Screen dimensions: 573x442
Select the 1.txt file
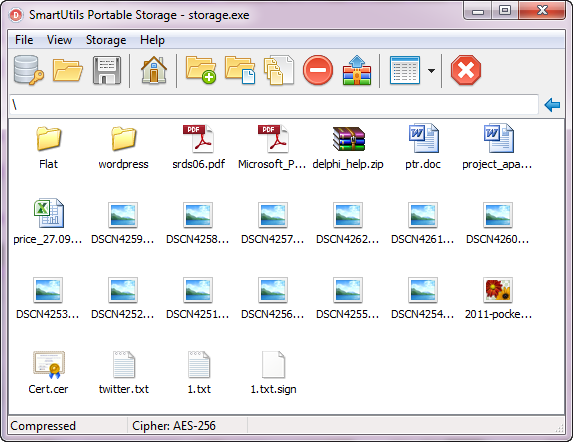tap(199, 373)
